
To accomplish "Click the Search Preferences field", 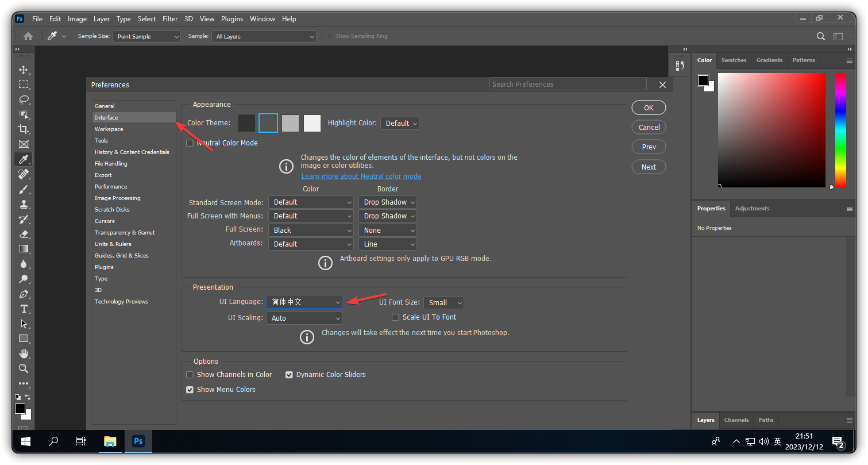I will point(568,84).
